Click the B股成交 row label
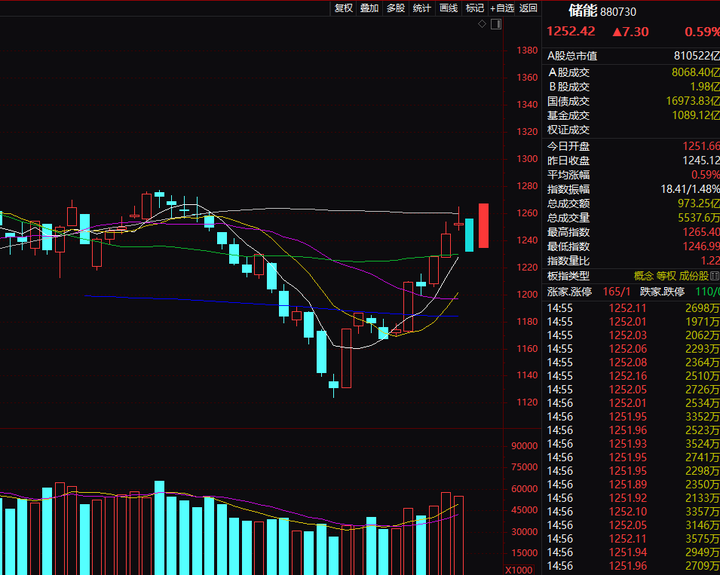 click(568, 87)
